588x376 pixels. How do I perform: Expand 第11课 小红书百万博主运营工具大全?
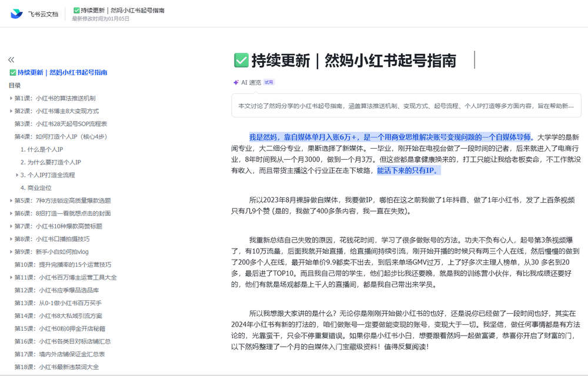click(x=11, y=277)
